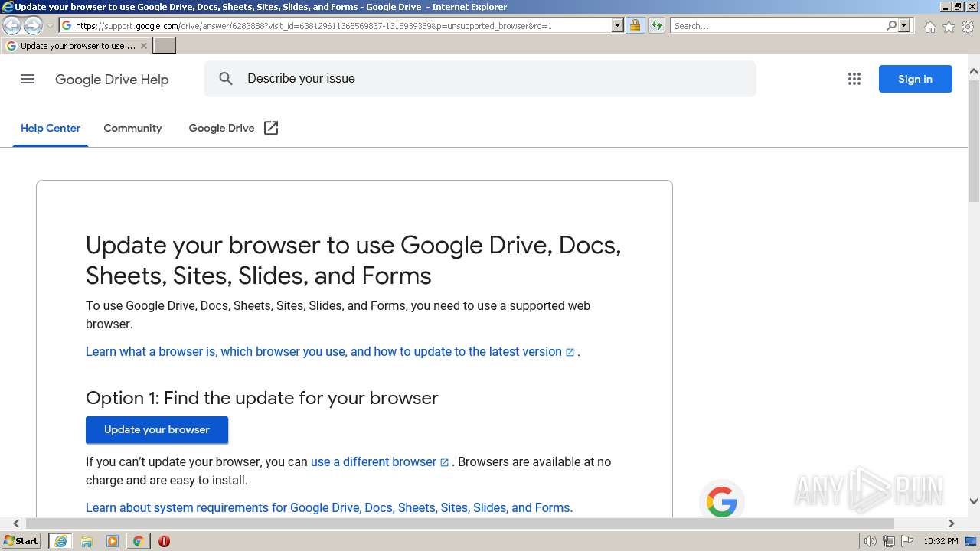Click the address bar URL field
This screenshot has height=551, width=980.
[335, 26]
